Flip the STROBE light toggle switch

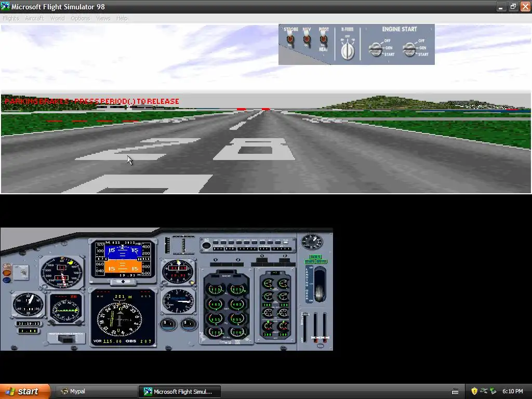point(290,39)
